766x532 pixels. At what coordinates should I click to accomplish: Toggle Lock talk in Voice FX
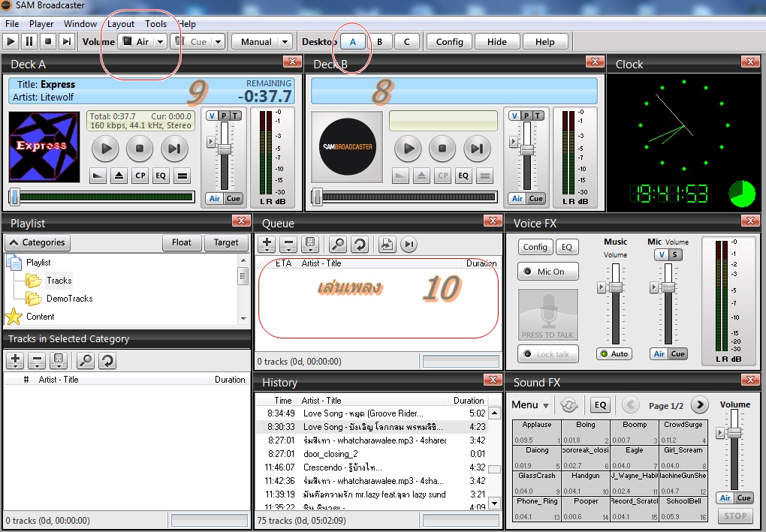pyautogui.click(x=548, y=354)
